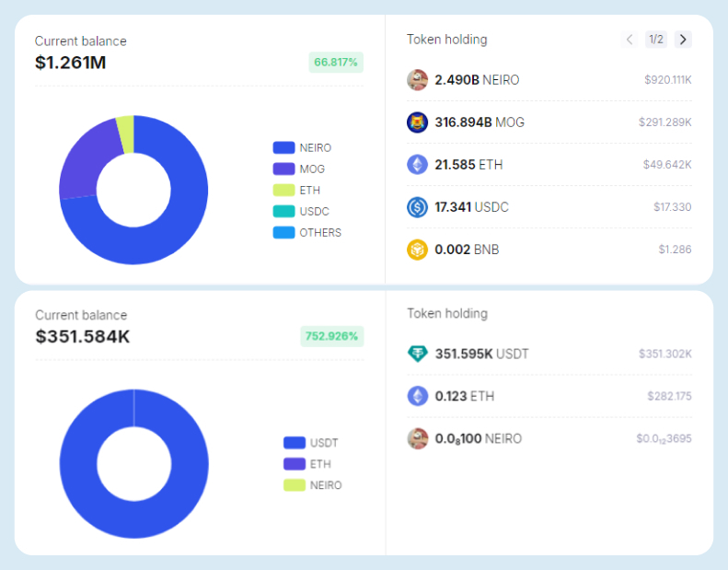The height and width of the screenshot is (570, 728).
Task: Click the USDT token icon
Action: (417, 354)
